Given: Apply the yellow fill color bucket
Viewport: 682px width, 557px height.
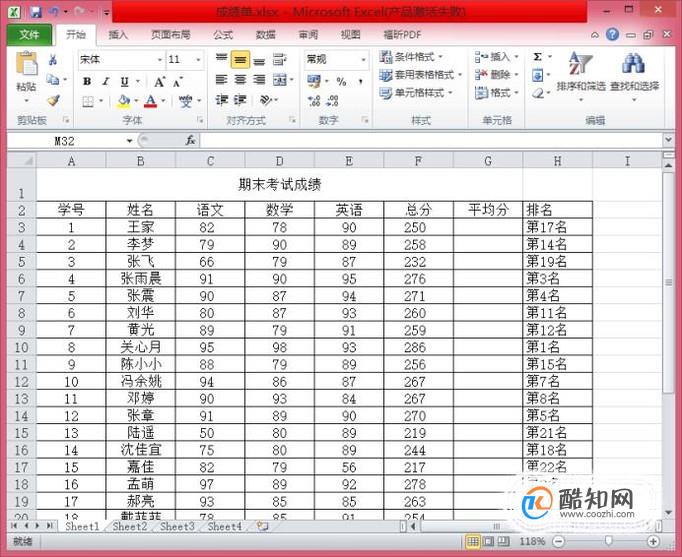Looking at the screenshot, I should click(124, 101).
